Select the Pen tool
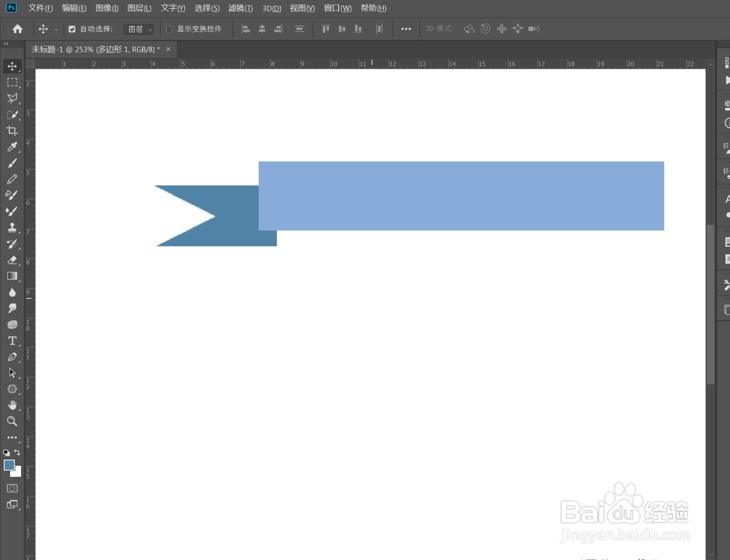This screenshot has width=730, height=560. [x=12, y=356]
